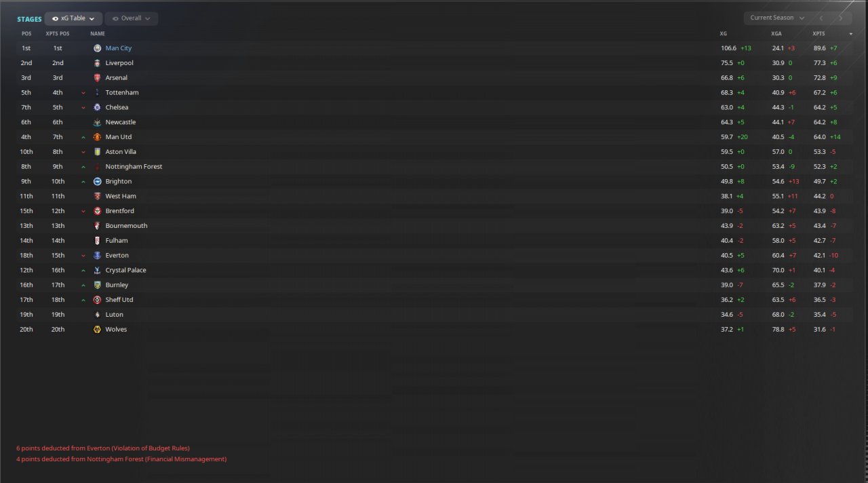Click the Man City club badge
868x483 pixels.
(x=97, y=48)
